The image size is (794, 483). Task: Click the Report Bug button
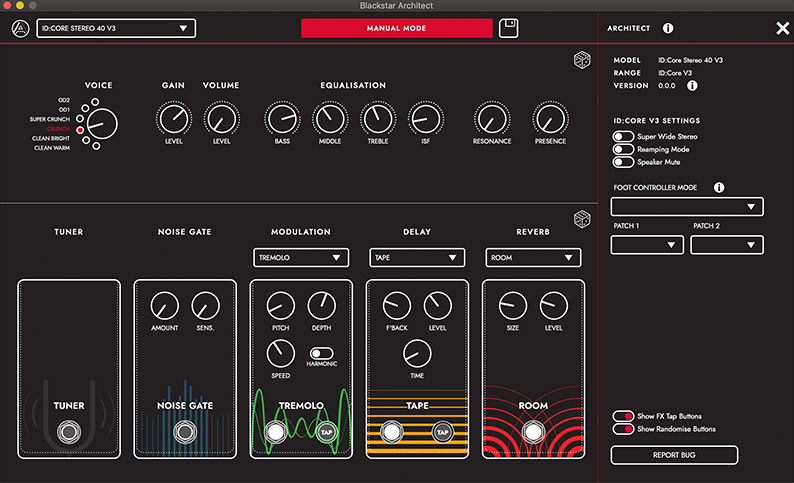click(x=674, y=455)
